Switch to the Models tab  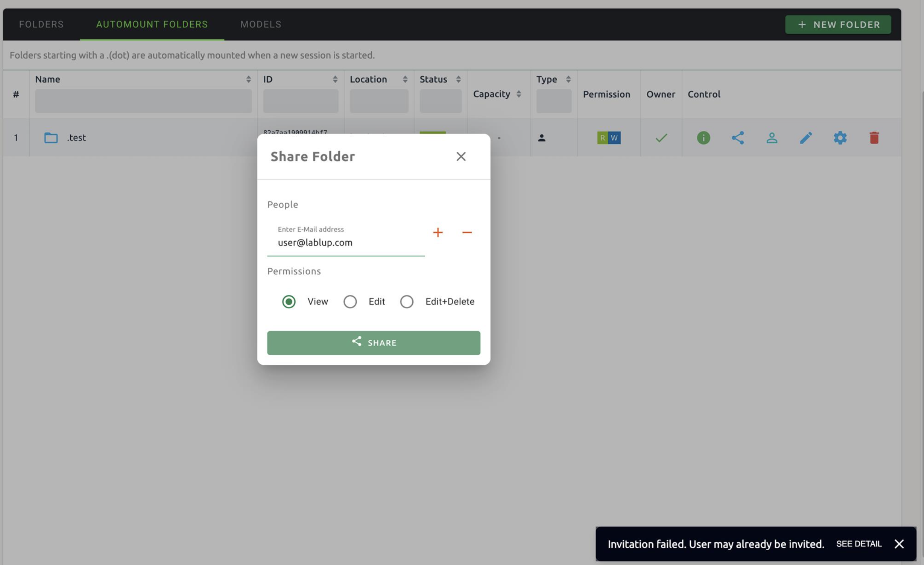tap(261, 25)
